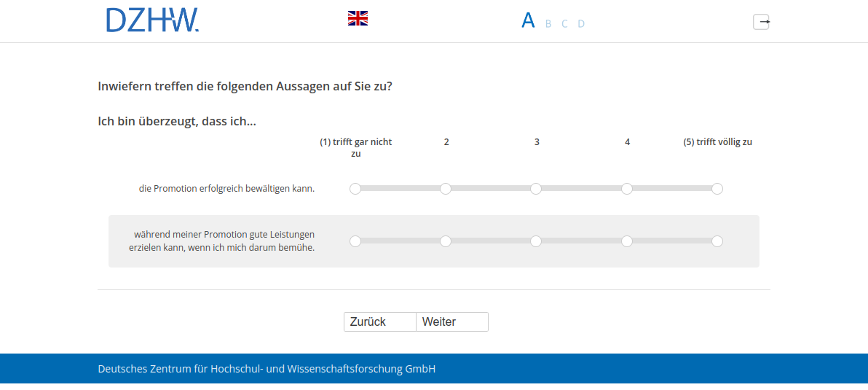The width and height of the screenshot is (868, 390).
Task: Select option 3 for 'gute Leistungen erzielen'
Action: click(x=536, y=241)
